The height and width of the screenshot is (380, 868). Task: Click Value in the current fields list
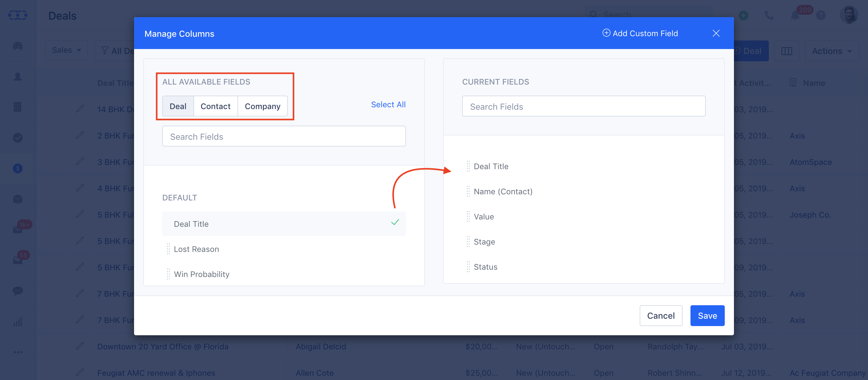coord(484,217)
